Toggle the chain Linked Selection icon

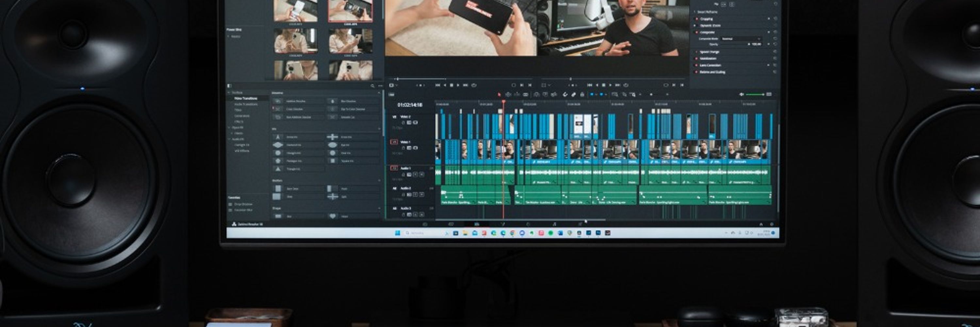click(x=574, y=95)
